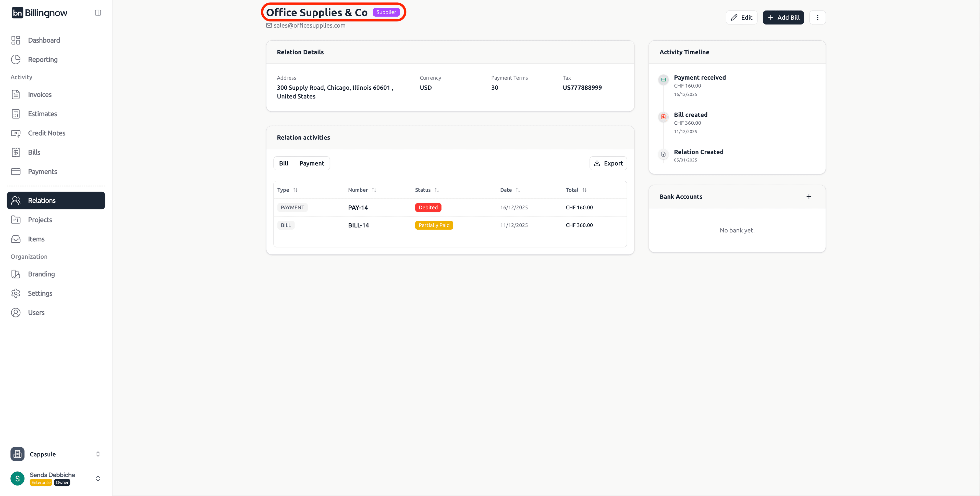Open Settings gear icon
Screen dimensions: 980x496
point(16,293)
